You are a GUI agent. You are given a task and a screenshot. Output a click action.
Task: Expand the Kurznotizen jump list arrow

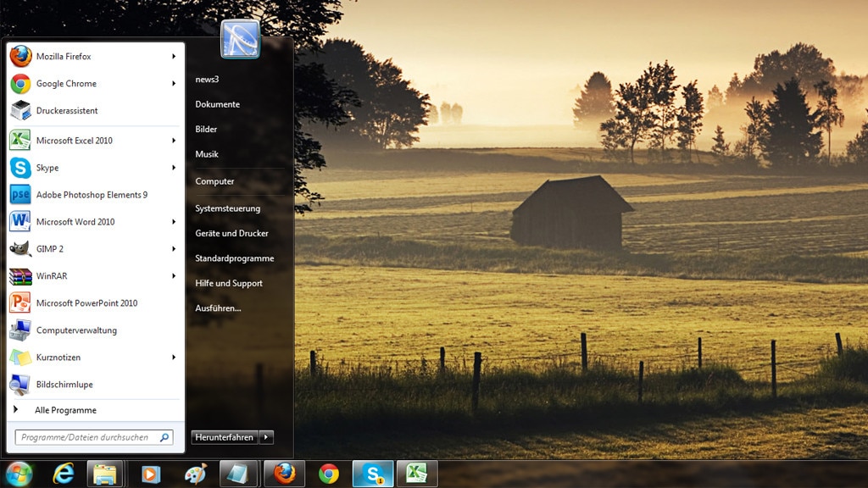click(x=174, y=358)
